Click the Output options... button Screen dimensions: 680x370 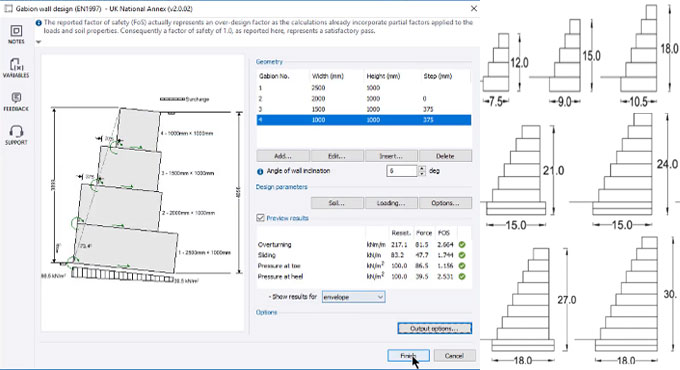tap(435, 328)
